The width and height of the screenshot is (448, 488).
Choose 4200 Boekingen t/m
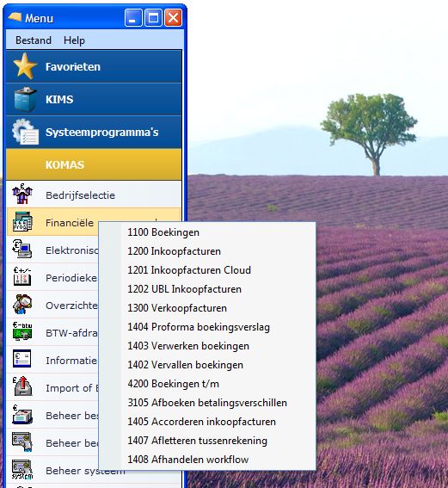coord(207,384)
